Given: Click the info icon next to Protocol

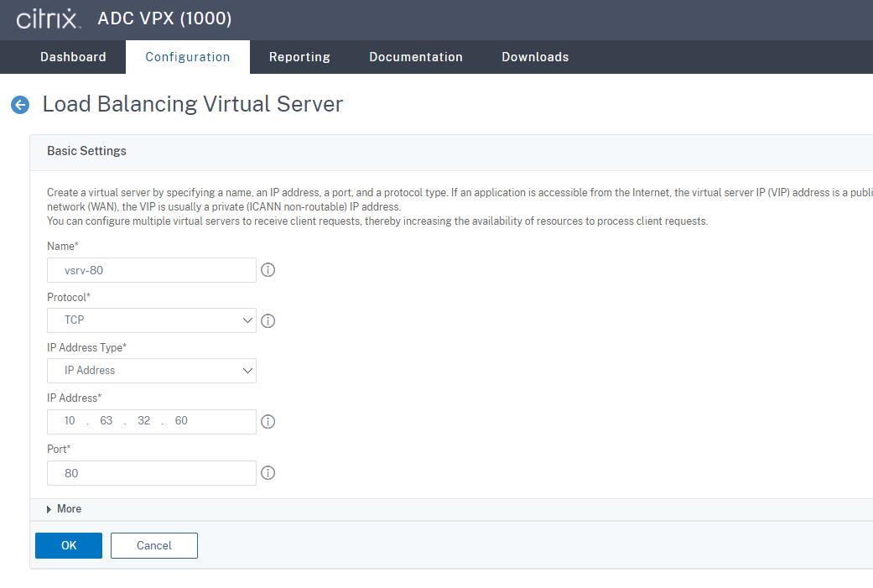Looking at the screenshot, I should [x=268, y=320].
